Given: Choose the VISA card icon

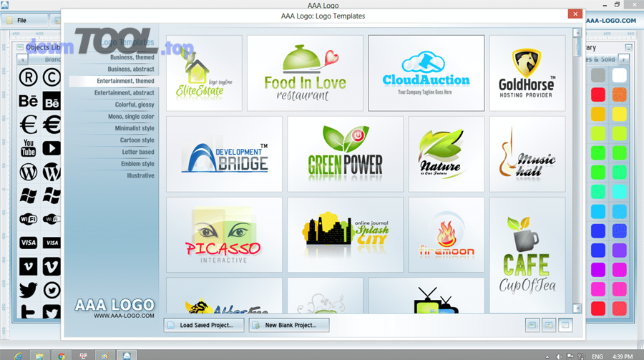Looking at the screenshot, I should (28, 243).
